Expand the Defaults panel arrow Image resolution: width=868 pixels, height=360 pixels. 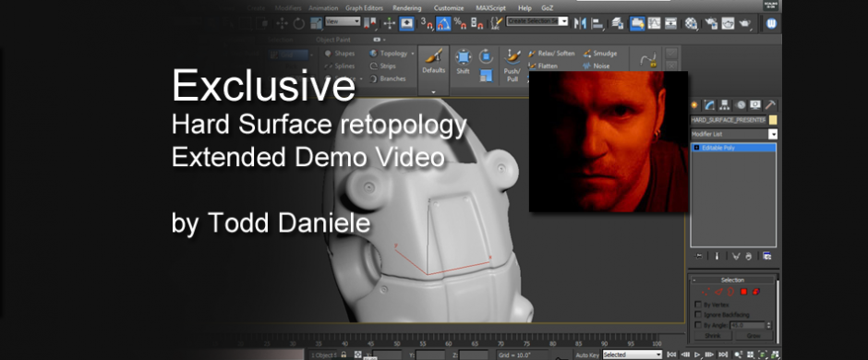click(433, 91)
